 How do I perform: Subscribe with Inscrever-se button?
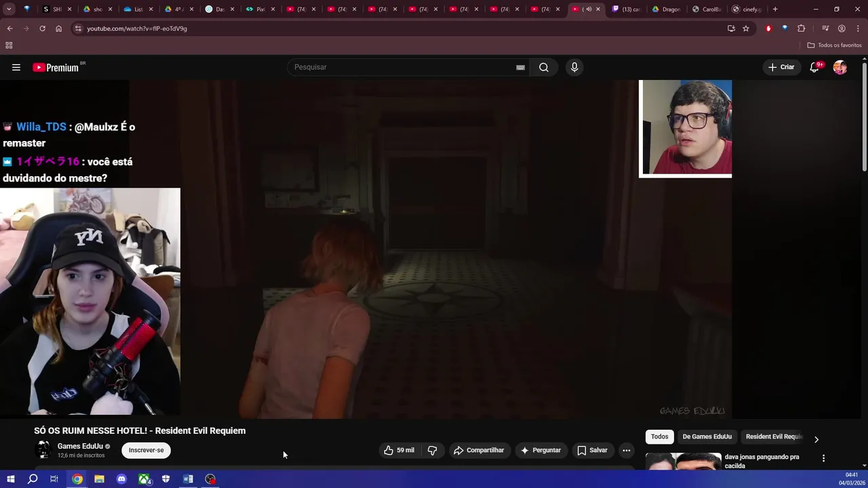(x=146, y=450)
